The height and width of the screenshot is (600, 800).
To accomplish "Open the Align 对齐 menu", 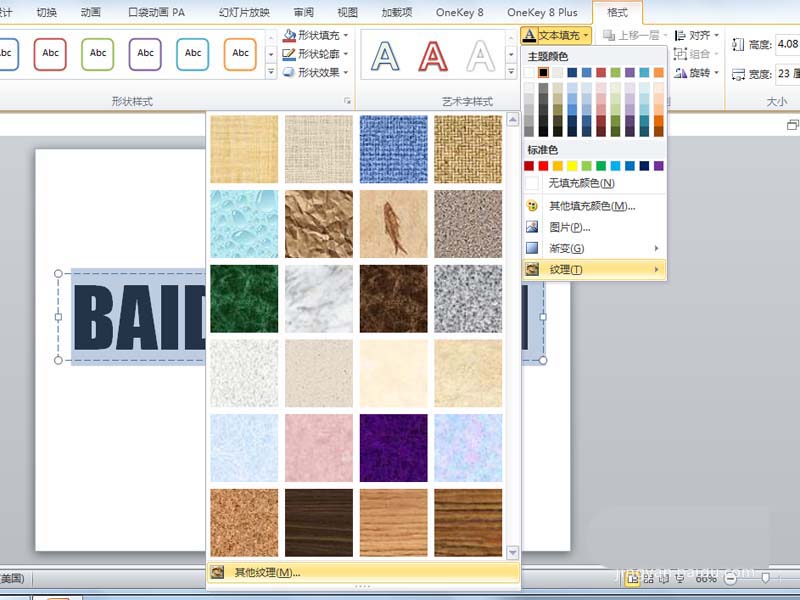I will (696, 35).
